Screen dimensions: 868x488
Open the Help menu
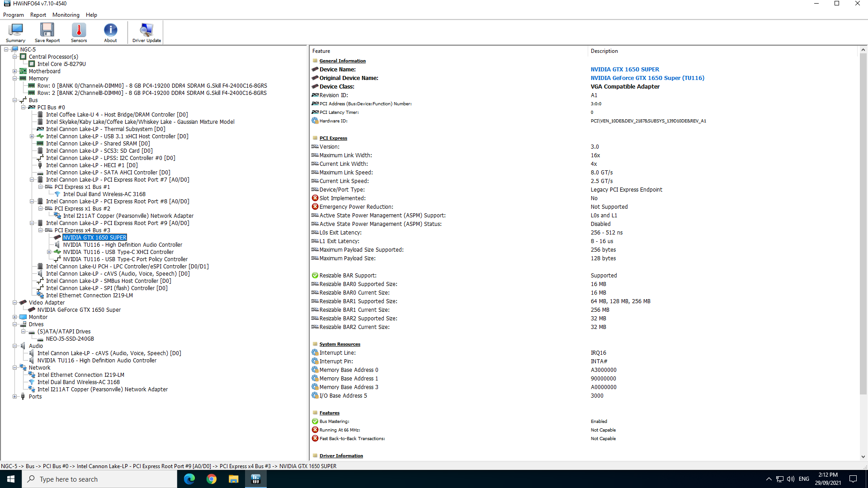91,15
